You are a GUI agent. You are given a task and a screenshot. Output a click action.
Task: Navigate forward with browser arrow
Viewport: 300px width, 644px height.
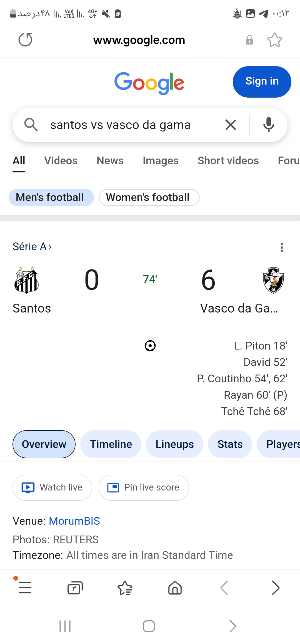pos(275,588)
